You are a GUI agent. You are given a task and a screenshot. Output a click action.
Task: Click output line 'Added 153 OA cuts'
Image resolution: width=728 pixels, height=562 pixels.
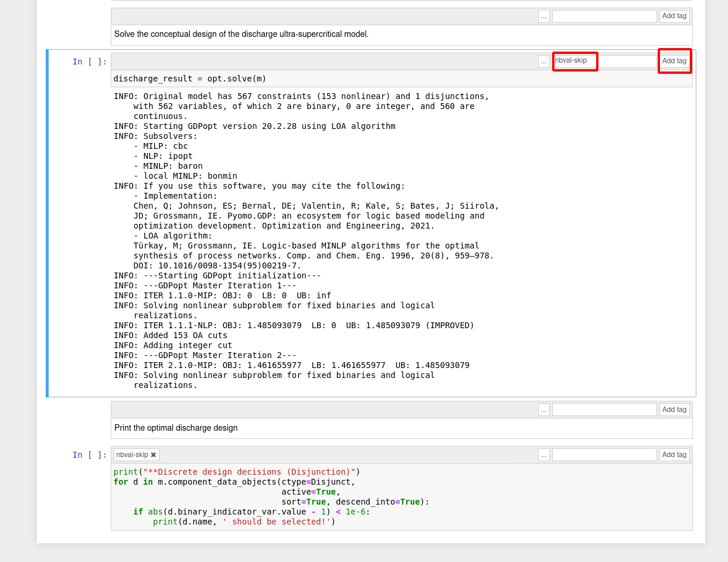pyautogui.click(x=171, y=335)
